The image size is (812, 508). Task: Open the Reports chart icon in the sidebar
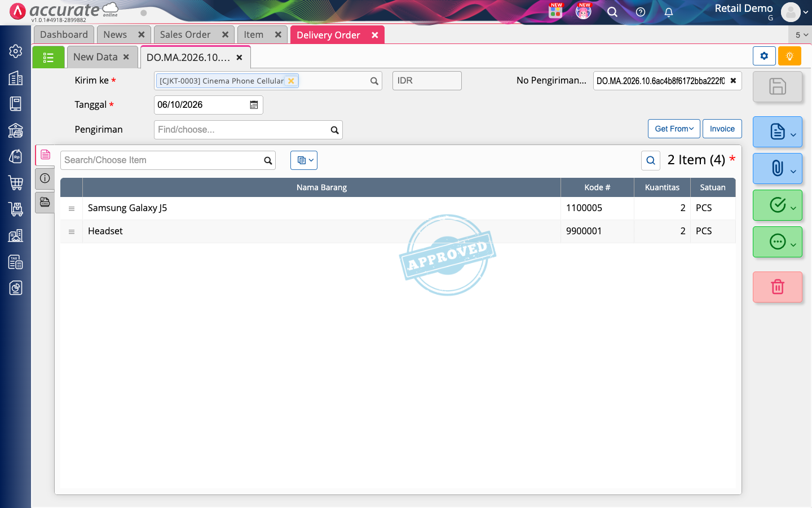[16, 288]
